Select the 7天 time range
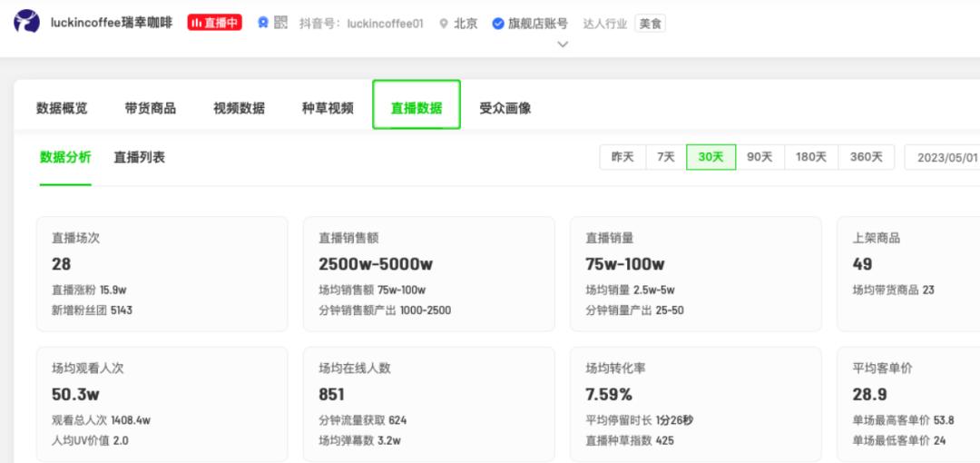The image size is (980, 463). [x=666, y=157]
